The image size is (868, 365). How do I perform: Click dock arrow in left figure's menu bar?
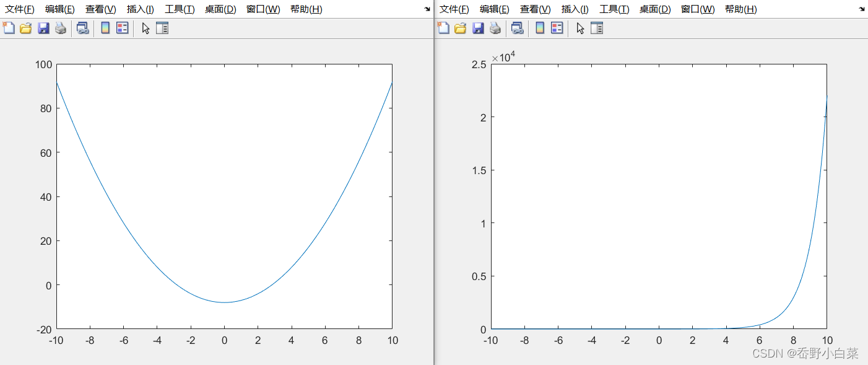pyautogui.click(x=428, y=9)
